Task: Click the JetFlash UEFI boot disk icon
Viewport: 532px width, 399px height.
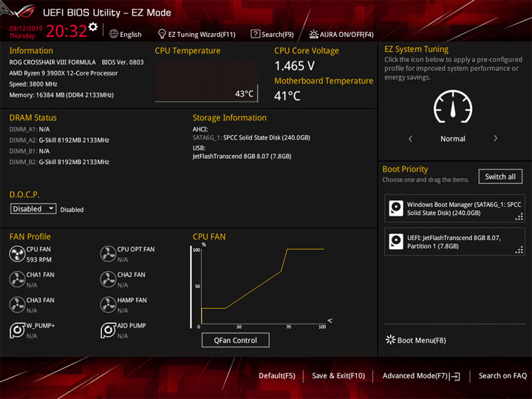Action: (396, 242)
